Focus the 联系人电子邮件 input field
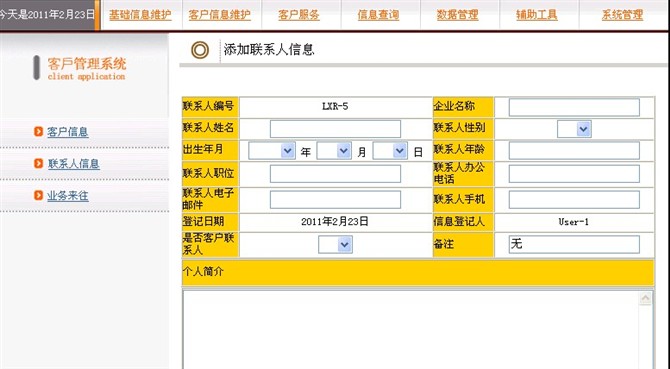 pyautogui.click(x=335, y=200)
